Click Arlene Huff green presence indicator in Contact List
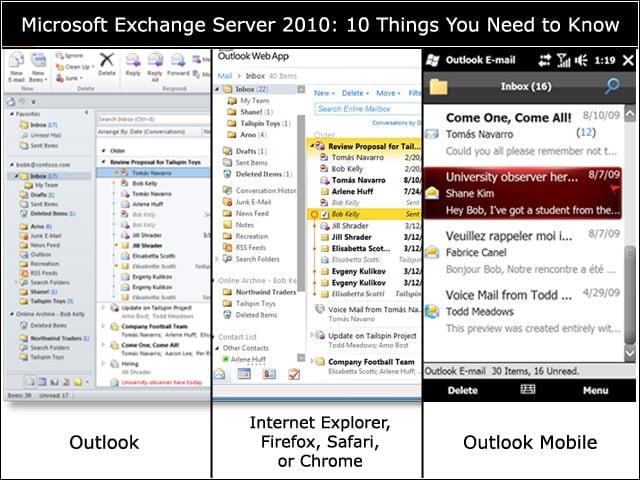The width and height of the screenshot is (640, 480). 225,359
